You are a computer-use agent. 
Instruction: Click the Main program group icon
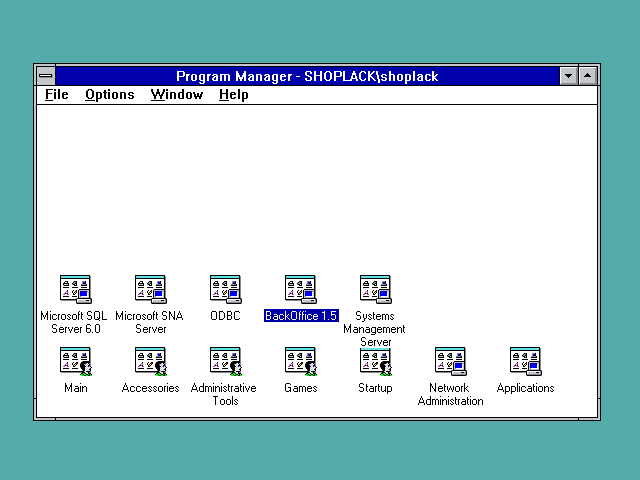(76, 362)
